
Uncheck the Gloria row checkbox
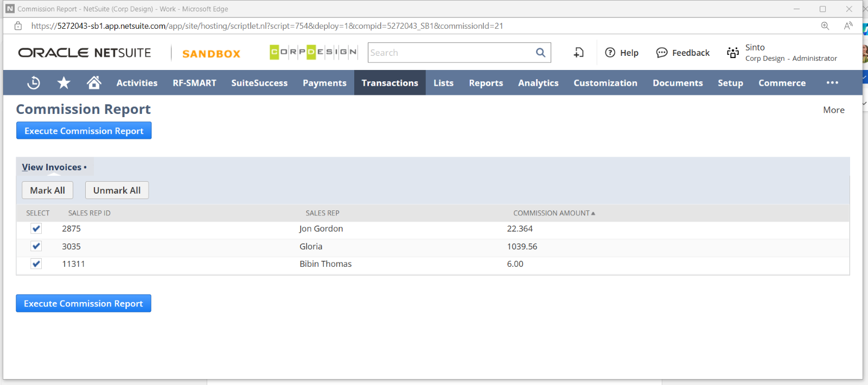pos(36,246)
